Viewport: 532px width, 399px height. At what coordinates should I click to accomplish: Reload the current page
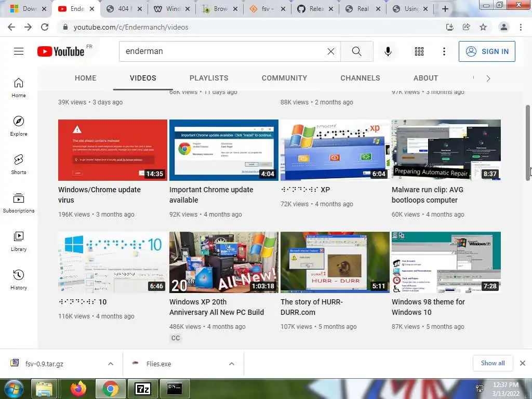tap(45, 27)
